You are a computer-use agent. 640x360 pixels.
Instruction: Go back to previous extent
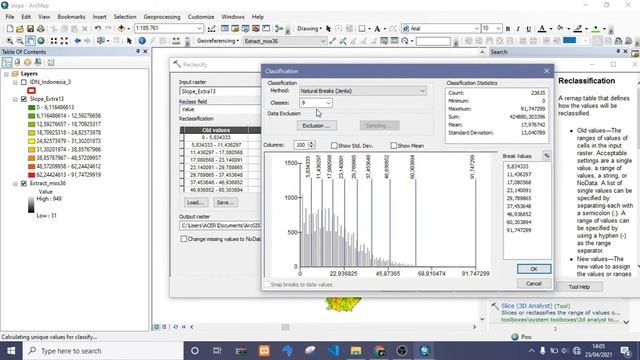point(77,41)
